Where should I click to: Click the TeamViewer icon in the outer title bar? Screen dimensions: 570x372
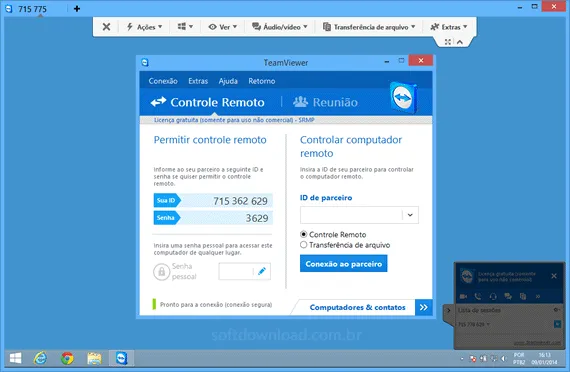9,9
